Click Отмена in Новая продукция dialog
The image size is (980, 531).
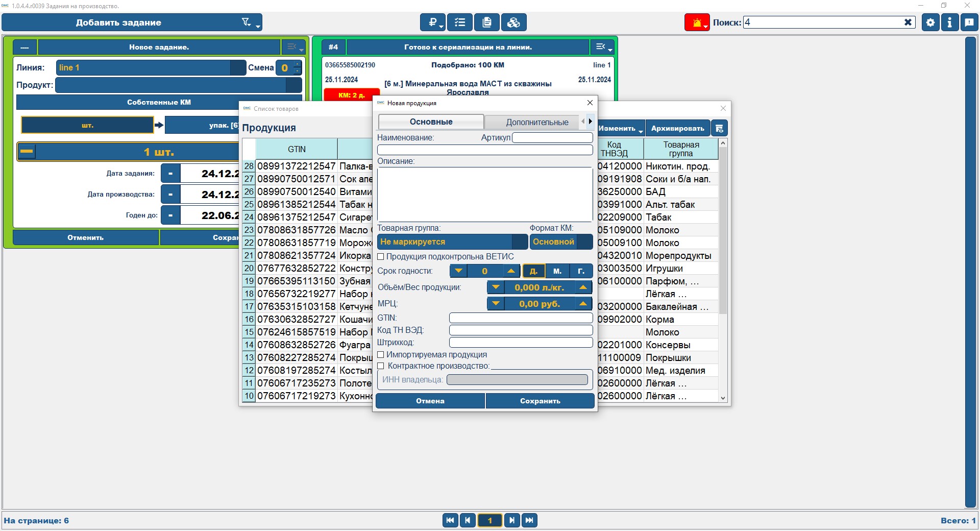(430, 401)
